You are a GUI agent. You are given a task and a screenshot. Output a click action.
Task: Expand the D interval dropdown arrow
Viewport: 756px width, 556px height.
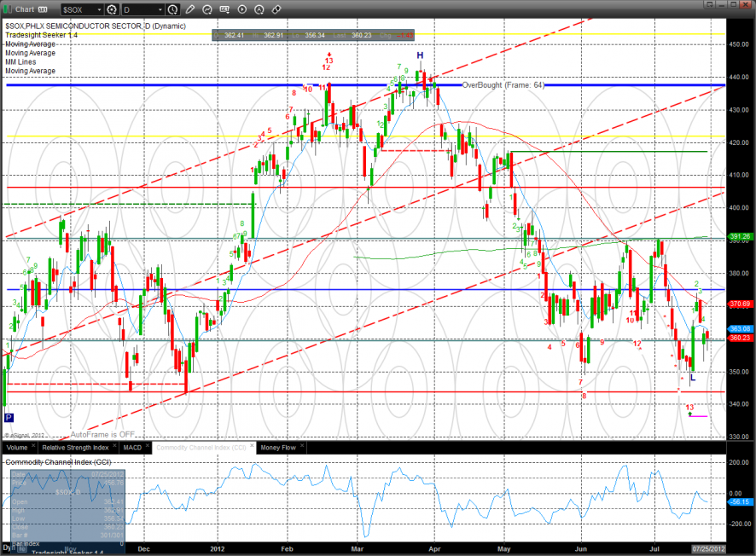160,9
